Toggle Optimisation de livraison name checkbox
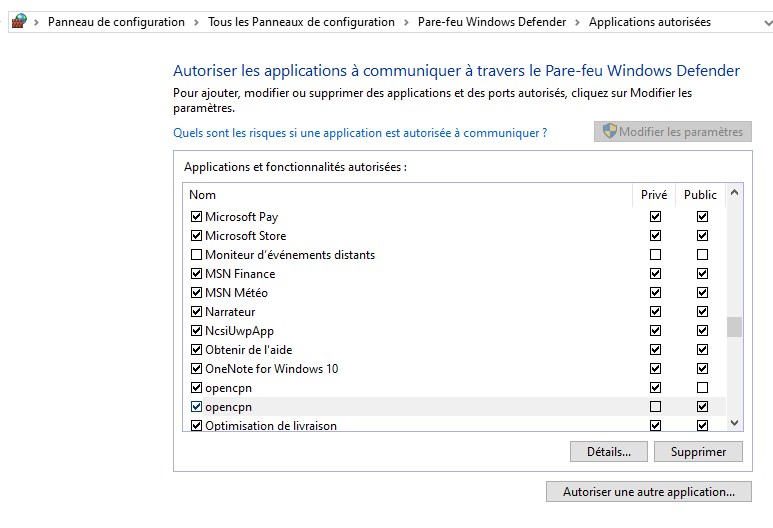773x528 pixels. coord(196,425)
